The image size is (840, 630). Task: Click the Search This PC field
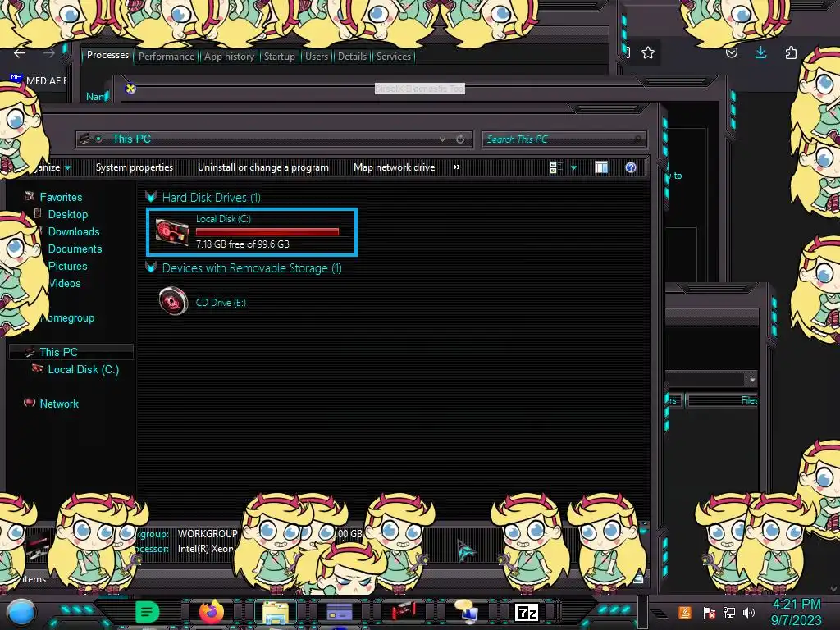click(x=564, y=139)
